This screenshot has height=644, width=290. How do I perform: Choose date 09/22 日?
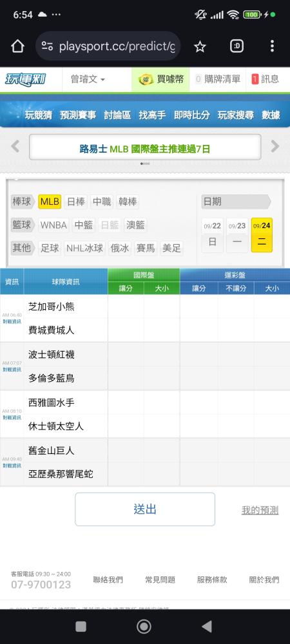(x=213, y=235)
